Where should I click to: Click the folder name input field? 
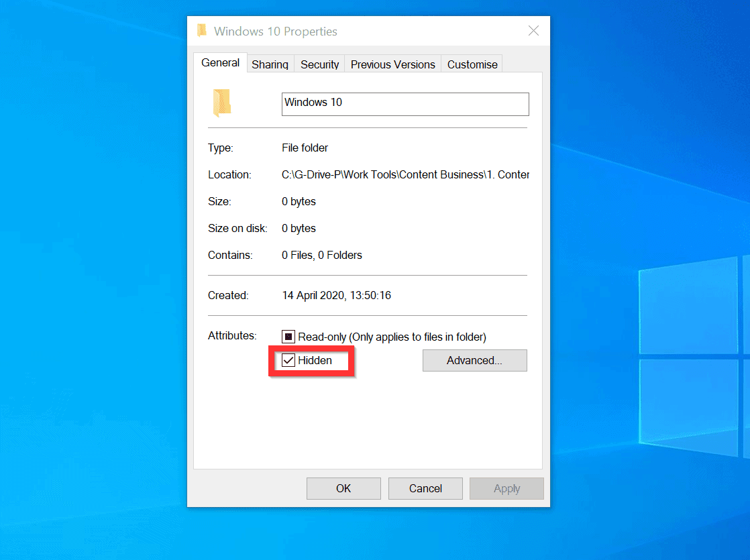point(405,104)
